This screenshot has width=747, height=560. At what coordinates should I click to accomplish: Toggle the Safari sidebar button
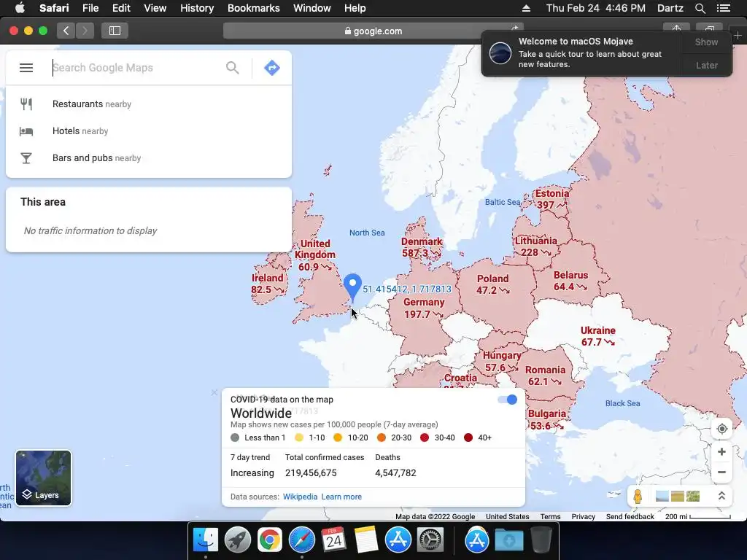[x=115, y=31]
